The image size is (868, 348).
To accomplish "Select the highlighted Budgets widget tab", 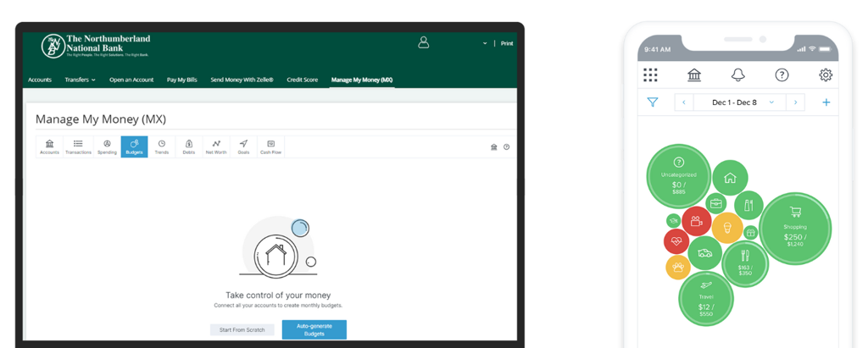I will coord(134,146).
